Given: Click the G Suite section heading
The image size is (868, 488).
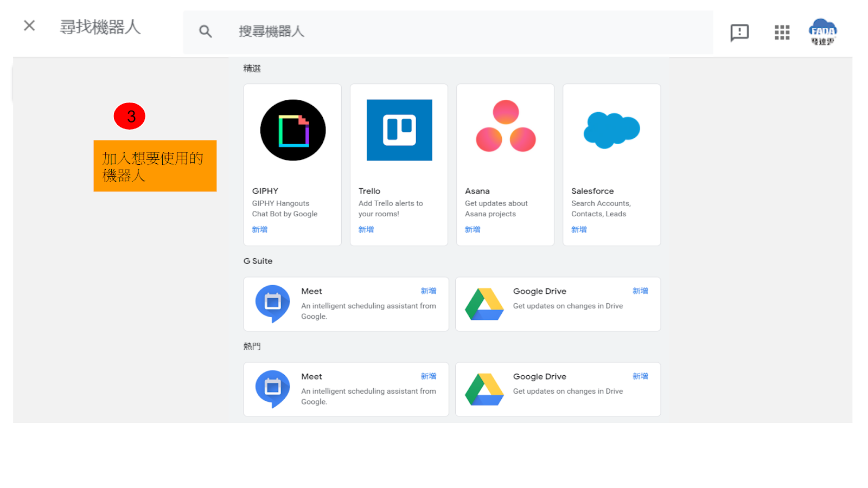Looking at the screenshot, I should (x=258, y=261).
